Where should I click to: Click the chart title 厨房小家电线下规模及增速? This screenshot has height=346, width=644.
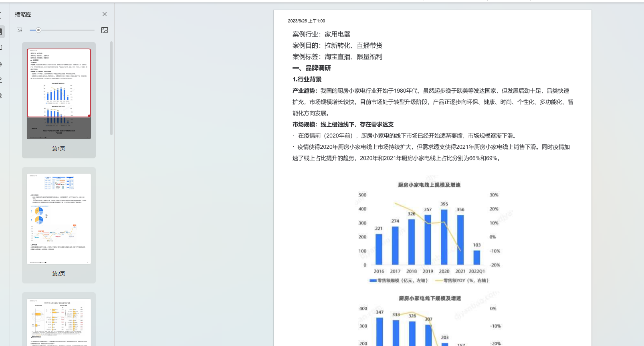(x=430, y=298)
